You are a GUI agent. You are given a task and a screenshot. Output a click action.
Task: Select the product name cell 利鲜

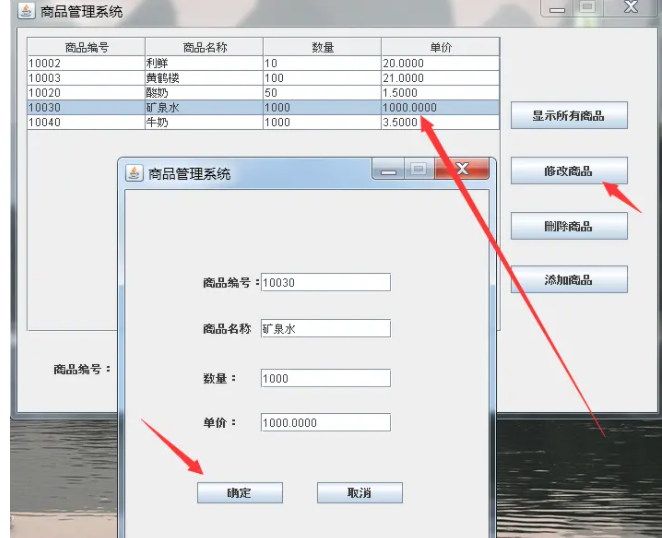(x=204, y=63)
